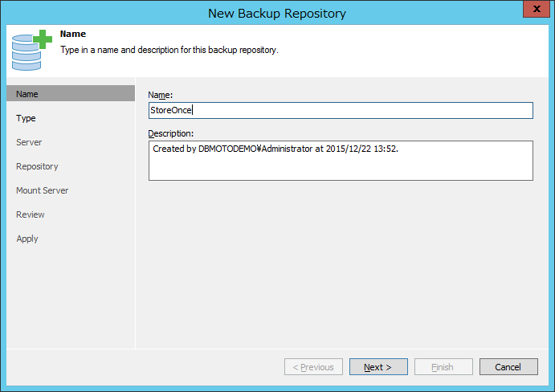Viewport: 555px width, 392px height.
Task: Select the Repository step in sidebar
Action: click(37, 166)
